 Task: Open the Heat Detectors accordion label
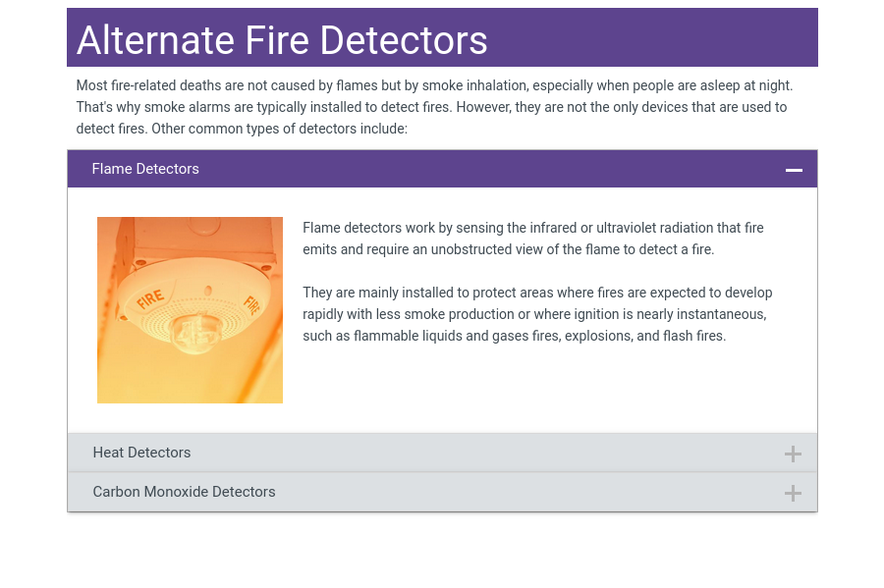pyautogui.click(x=141, y=453)
